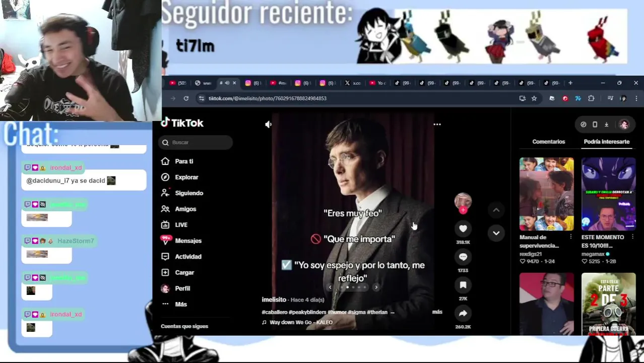Open the rexdigs21 profile link
This screenshot has width=644, height=363.
click(x=530, y=254)
